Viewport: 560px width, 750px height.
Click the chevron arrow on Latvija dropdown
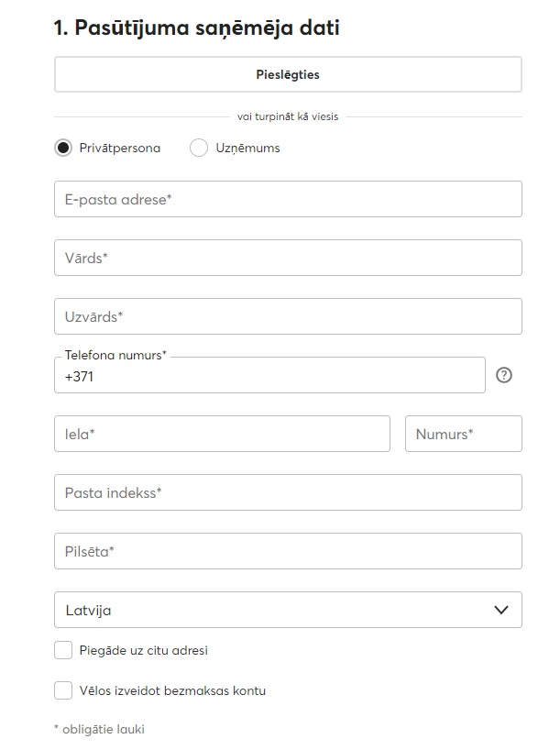pos(500,610)
